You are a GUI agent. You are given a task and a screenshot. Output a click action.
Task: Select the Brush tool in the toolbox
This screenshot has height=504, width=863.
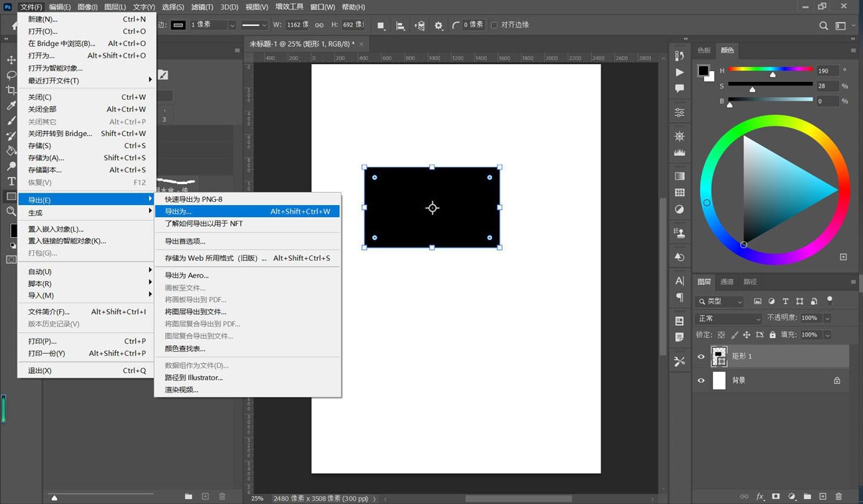(11, 121)
